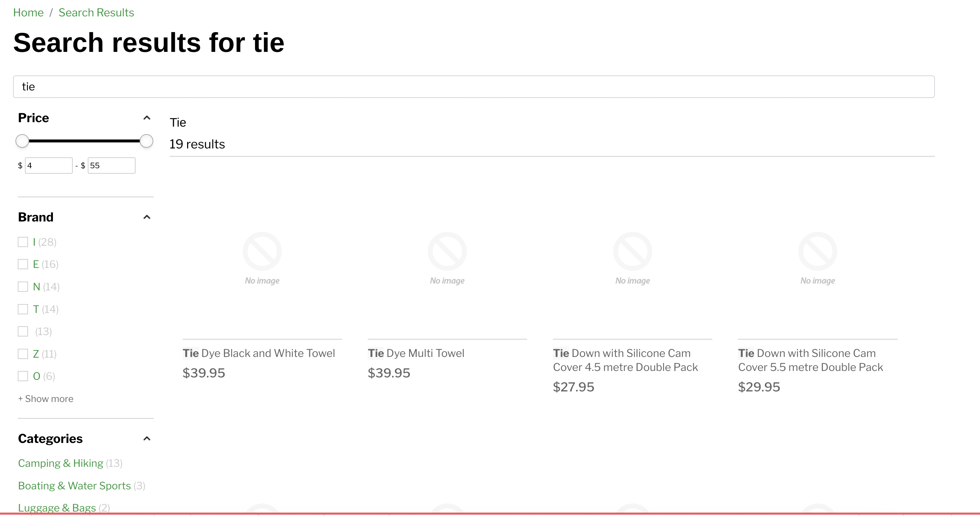Check the brand E checkbox

(23, 264)
